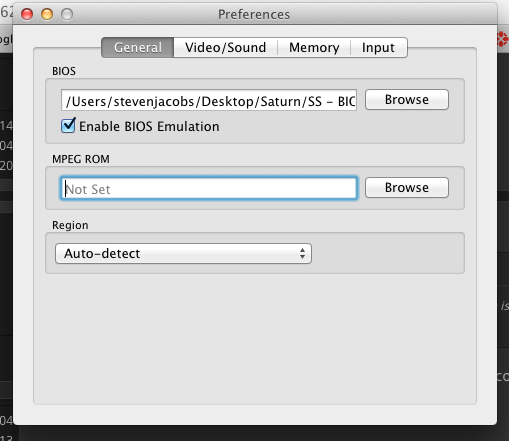Open the Region Auto-detect dropdown
The width and height of the screenshot is (509, 441).
click(183, 254)
